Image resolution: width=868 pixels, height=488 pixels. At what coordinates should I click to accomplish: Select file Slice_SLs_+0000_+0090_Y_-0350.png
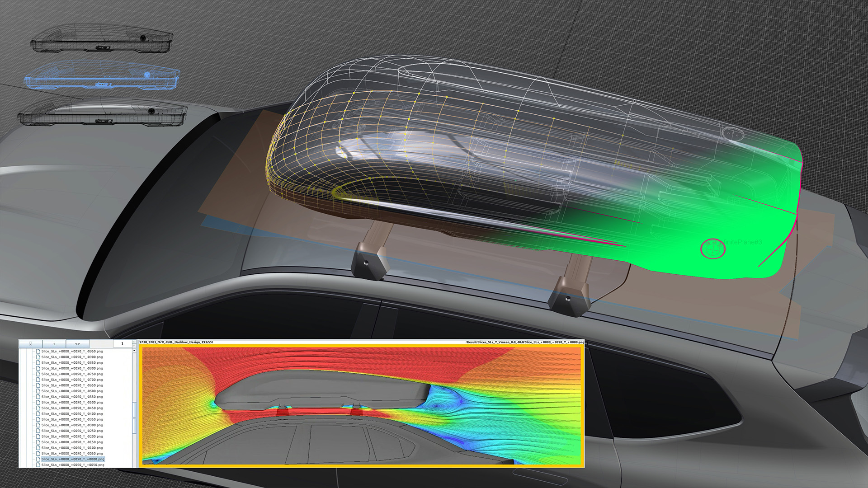pos(72,419)
